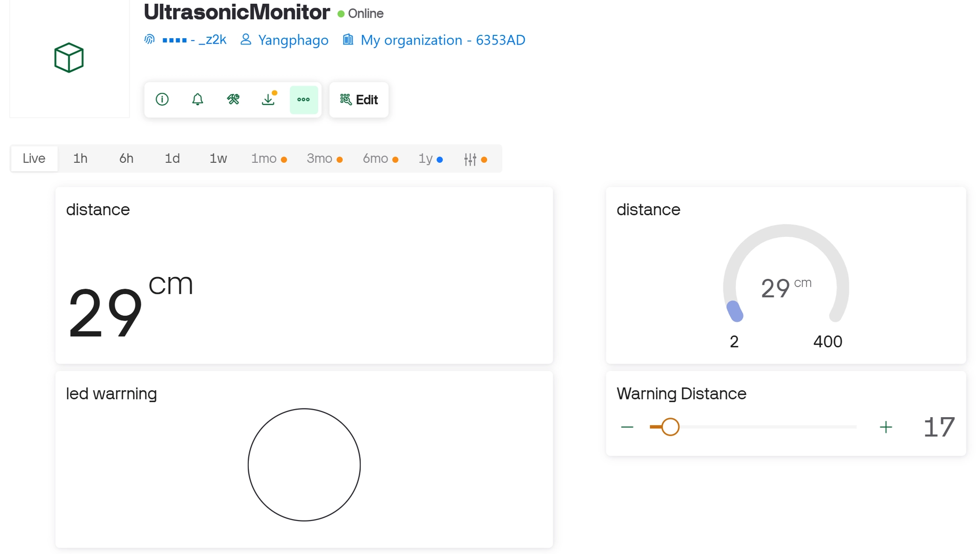Open My organization - 6353AD link
This screenshot has width=980, height=554.
443,40
